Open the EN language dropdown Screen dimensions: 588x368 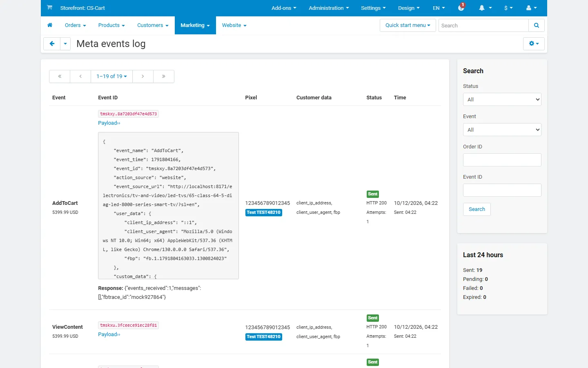439,8
